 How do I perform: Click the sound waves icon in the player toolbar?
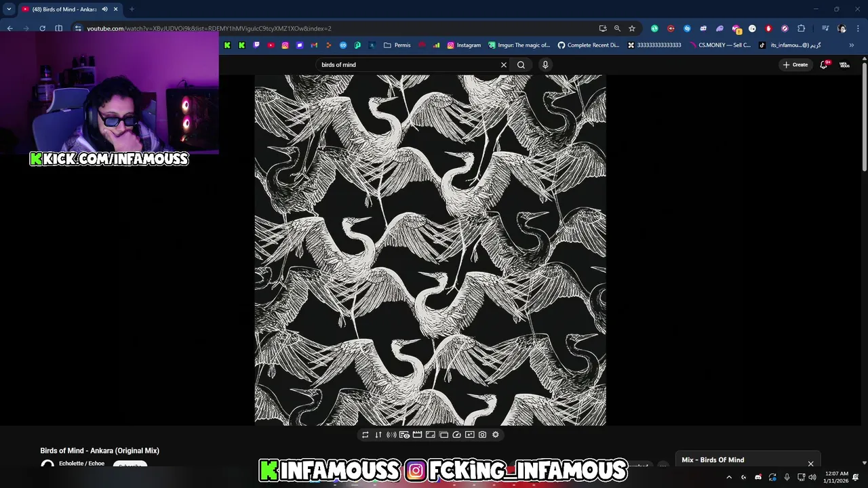point(391,435)
